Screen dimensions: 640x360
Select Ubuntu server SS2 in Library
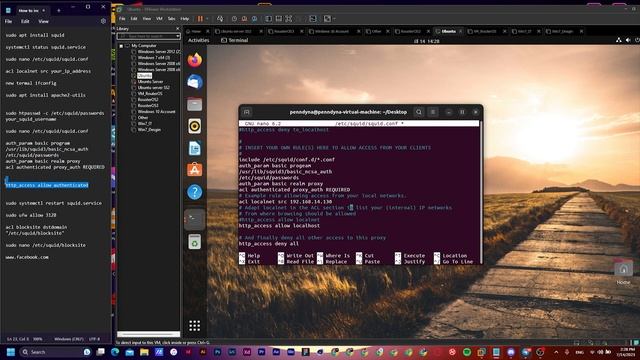click(153, 87)
